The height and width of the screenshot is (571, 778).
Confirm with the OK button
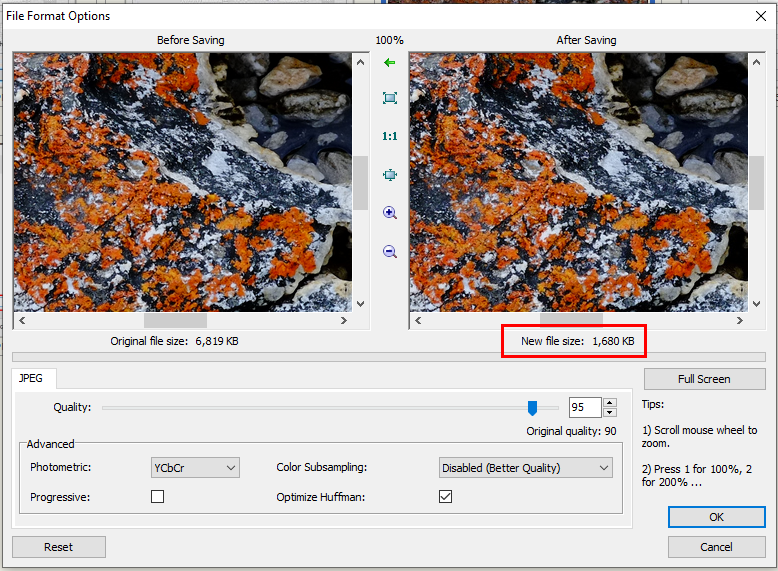coord(716,517)
